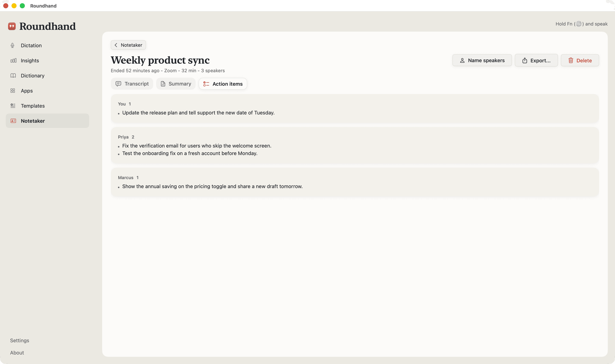Click 'Test the onboarding fix' action item
Image resolution: width=615 pixels, height=364 pixels.
(190, 153)
